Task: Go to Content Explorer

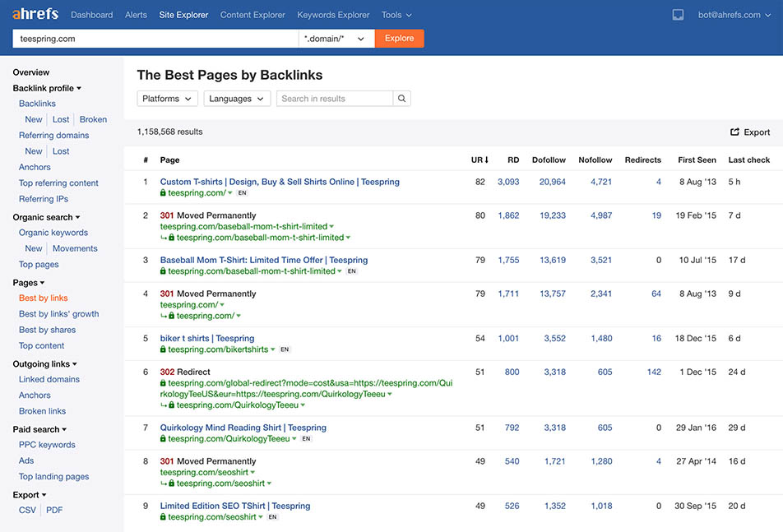Action: pos(253,15)
